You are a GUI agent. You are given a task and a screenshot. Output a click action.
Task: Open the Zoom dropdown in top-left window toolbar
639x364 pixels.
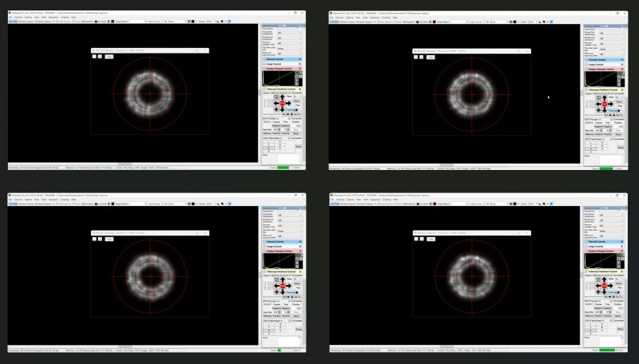point(211,22)
